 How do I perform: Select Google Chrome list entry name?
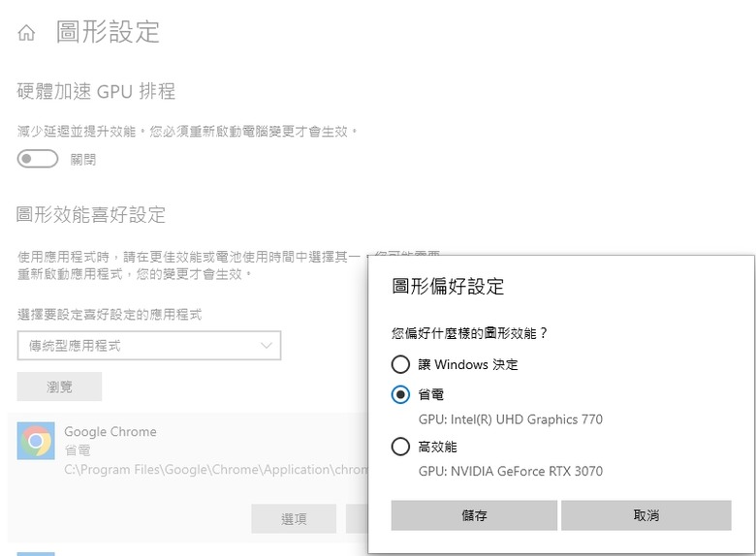point(110,432)
